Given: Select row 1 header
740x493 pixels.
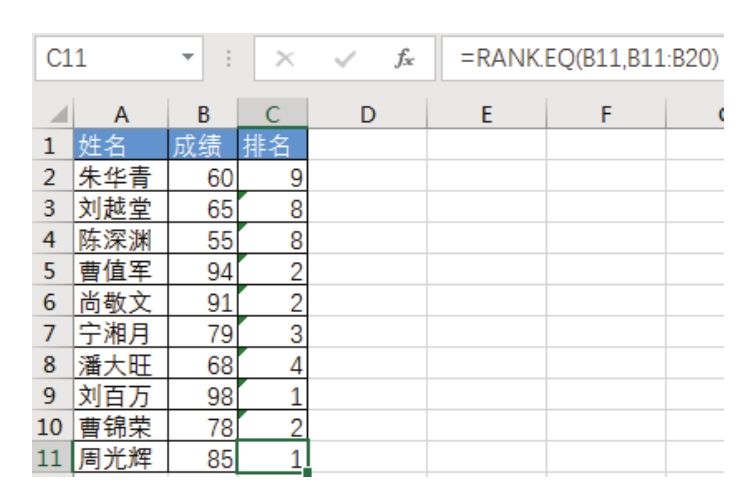Looking at the screenshot, I should [49, 147].
